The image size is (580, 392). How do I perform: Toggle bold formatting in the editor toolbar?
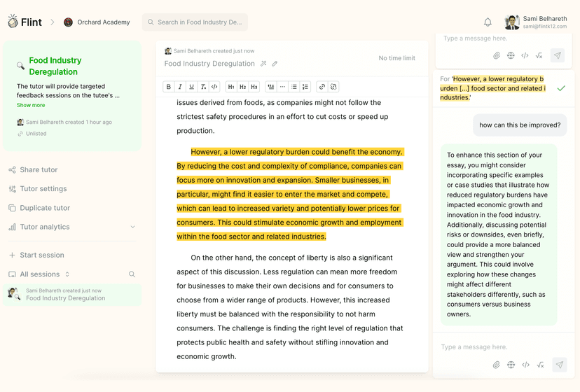pyautogui.click(x=169, y=87)
